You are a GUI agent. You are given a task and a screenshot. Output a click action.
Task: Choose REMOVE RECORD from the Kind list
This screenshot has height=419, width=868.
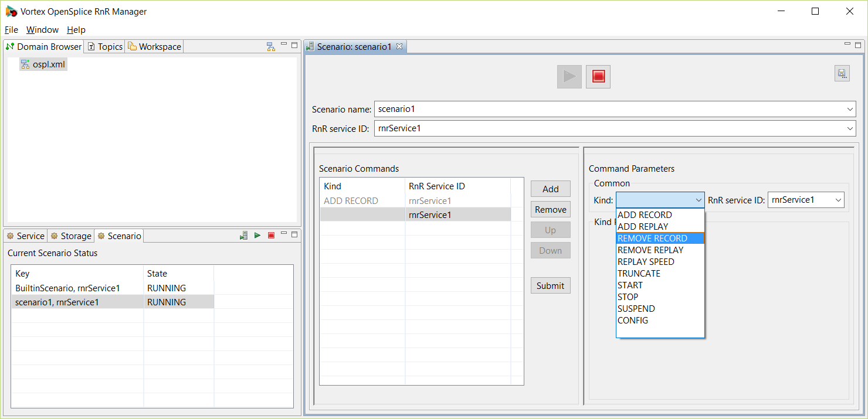tap(660, 238)
